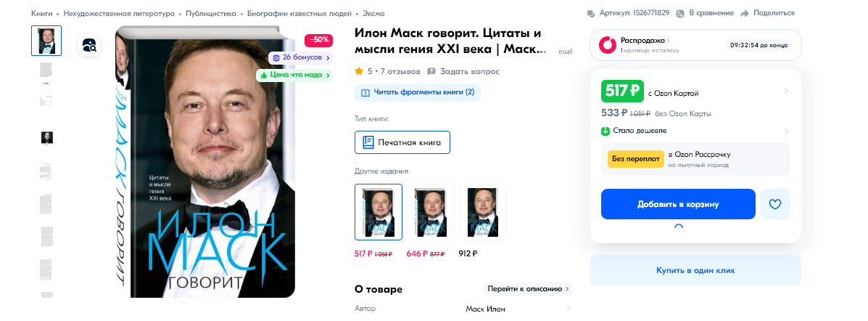This screenshot has width=868, height=321.
Task: Open the 26 бонусов badge
Action: click(x=301, y=57)
